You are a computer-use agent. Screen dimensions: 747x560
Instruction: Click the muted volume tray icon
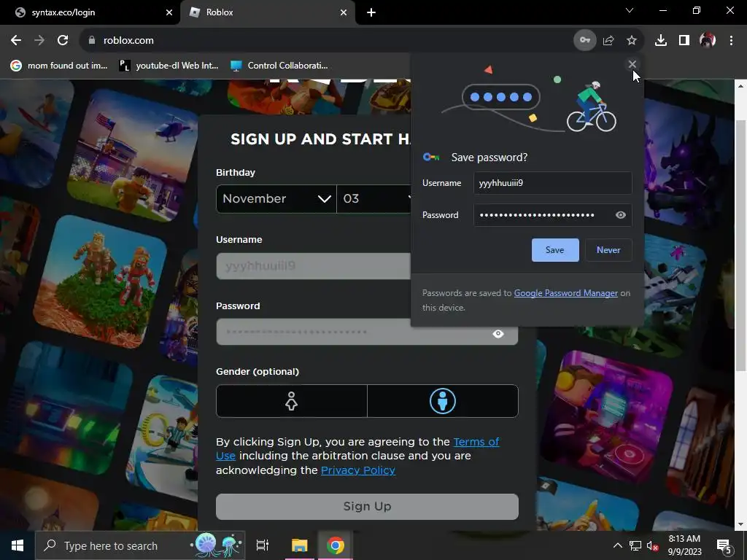tap(652, 546)
